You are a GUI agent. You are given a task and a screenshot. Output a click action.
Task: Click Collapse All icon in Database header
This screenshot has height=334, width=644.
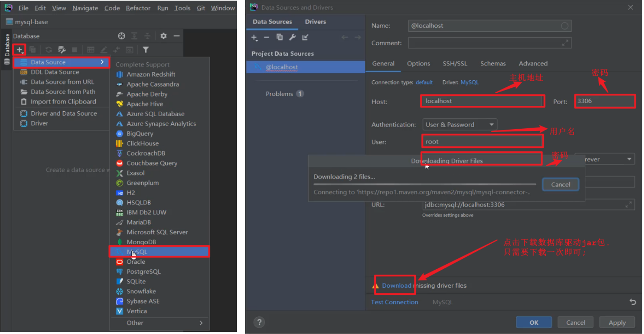(147, 36)
